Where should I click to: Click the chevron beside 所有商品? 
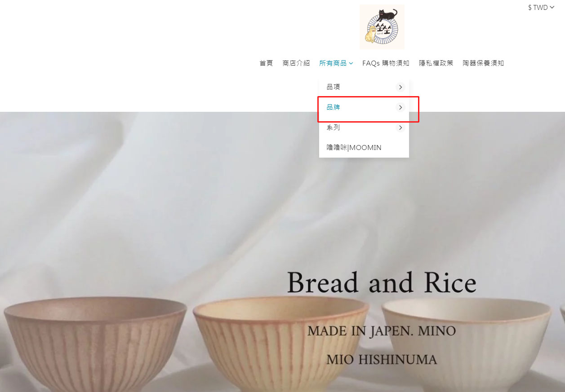(x=351, y=63)
